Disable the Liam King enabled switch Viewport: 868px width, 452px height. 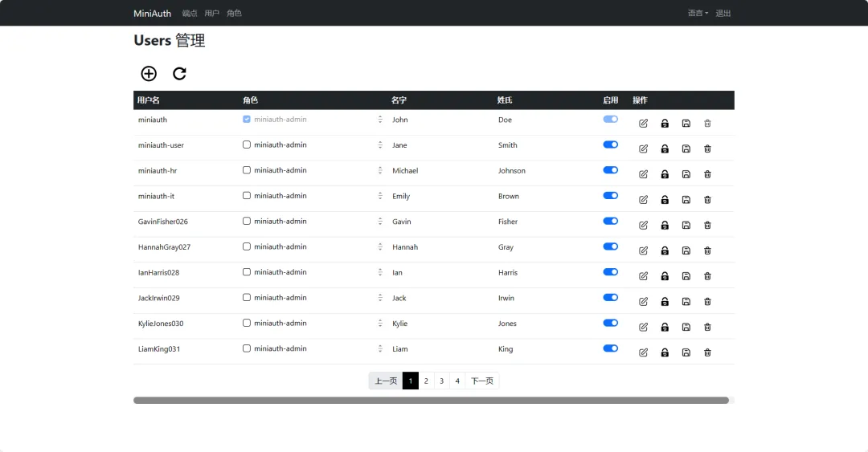pos(611,348)
